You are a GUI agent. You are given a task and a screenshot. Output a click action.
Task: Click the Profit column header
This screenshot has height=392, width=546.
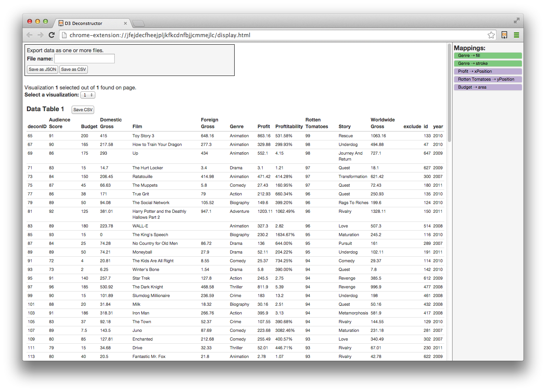coord(264,127)
